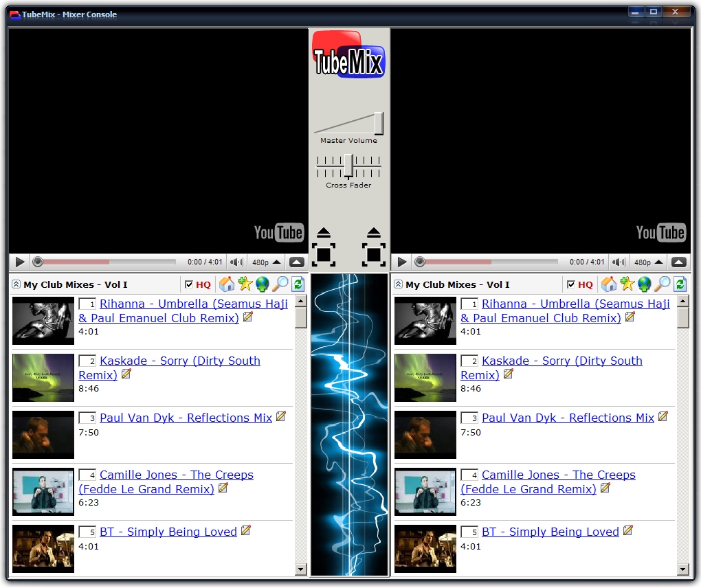701x588 pixels.
Task: Toggle the HQ checkbox on left playlist
Action: tap(189, 284)
